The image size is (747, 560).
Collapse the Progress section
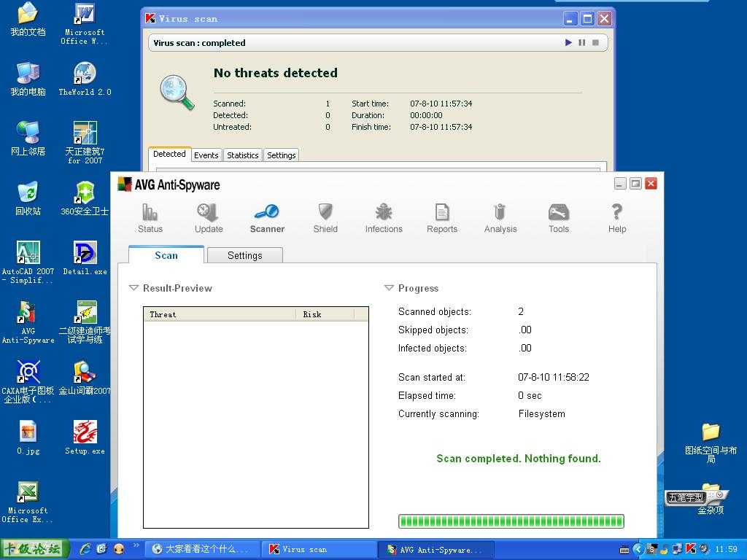pyautogui.click(x=389, y=288)
